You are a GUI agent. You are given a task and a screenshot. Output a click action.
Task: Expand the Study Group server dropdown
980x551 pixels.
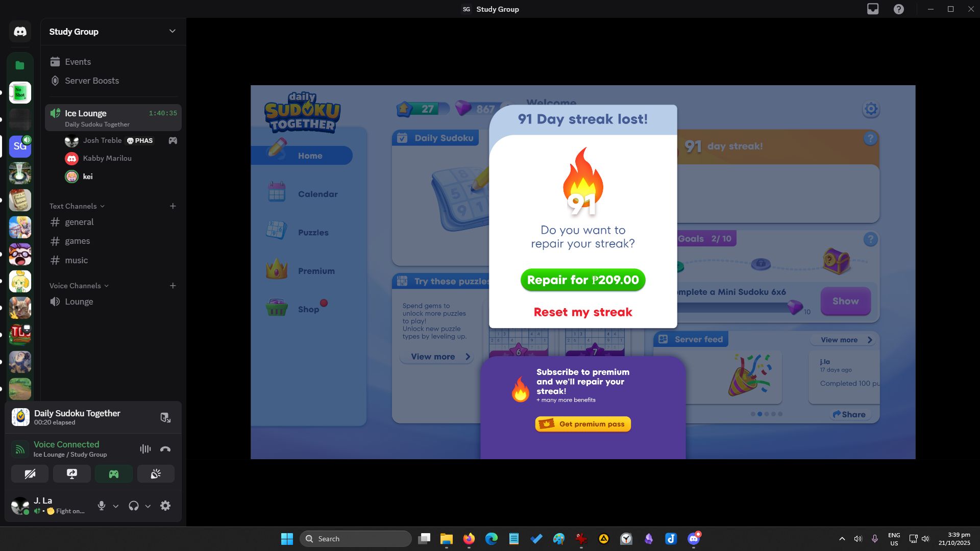pos(172,32)
